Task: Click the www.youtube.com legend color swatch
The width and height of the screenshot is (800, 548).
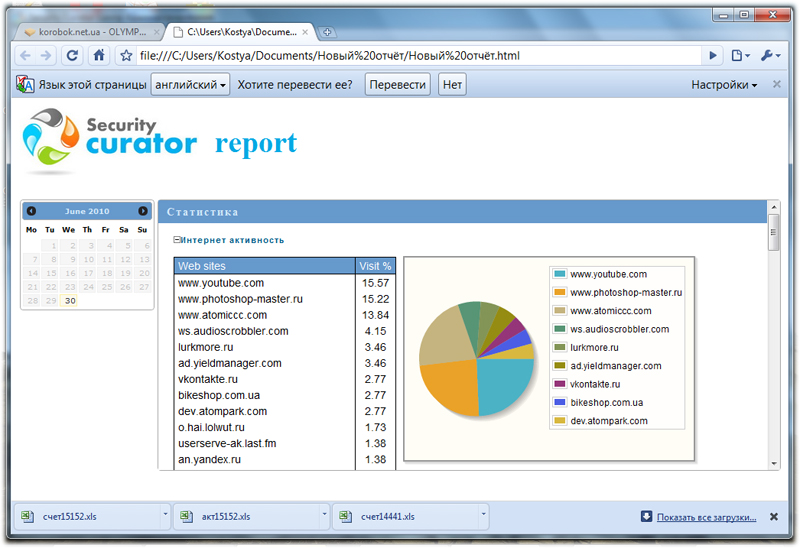Action: pyautogui.click(x=560, y=274)
